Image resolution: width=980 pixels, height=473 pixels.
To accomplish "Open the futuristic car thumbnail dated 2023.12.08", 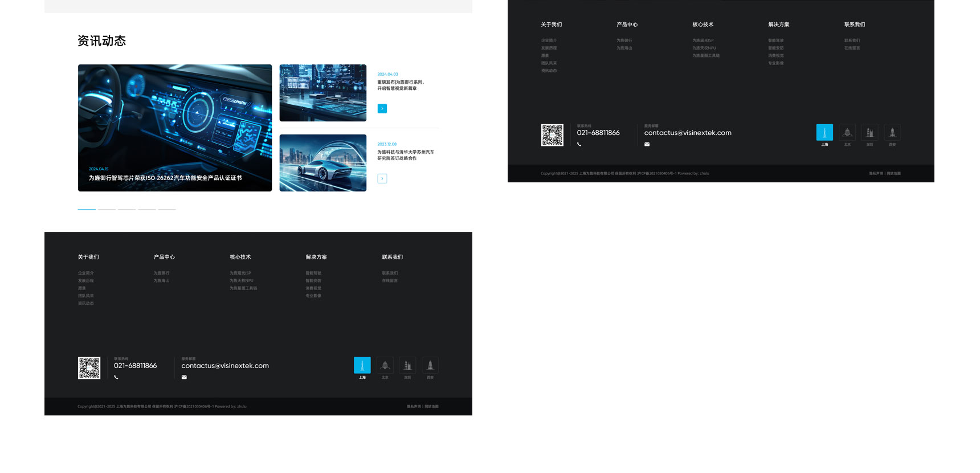I will [x=323, y=163].
